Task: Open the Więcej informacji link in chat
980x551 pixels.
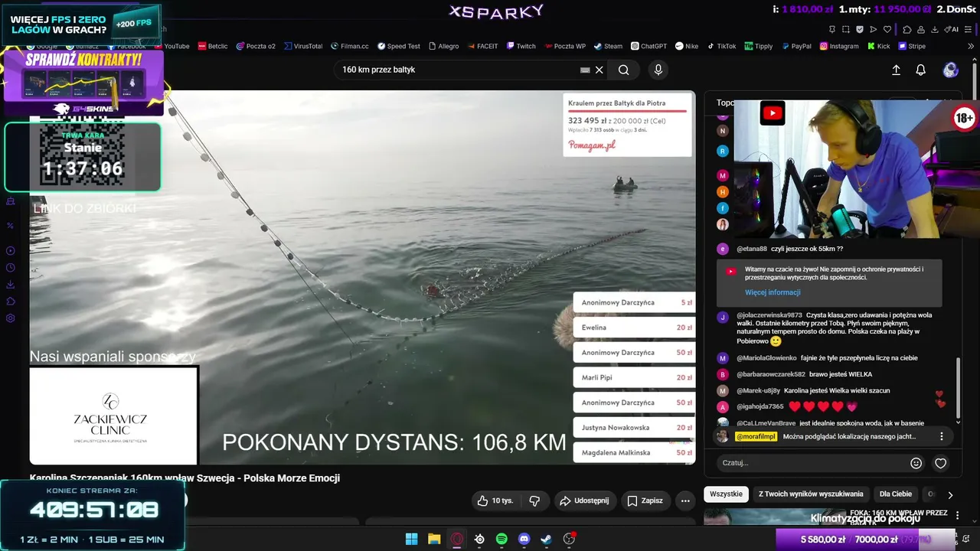Action: pos(773,292)
